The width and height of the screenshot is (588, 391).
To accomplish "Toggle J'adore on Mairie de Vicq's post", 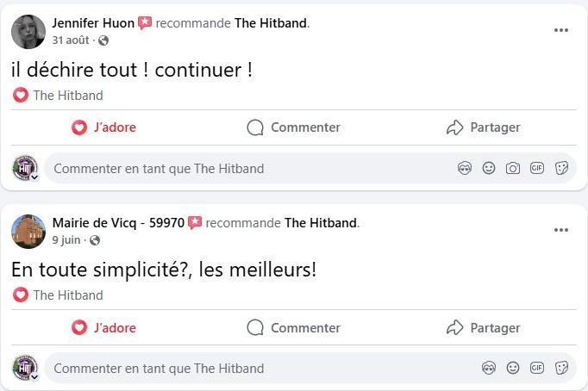I will 103,327.
